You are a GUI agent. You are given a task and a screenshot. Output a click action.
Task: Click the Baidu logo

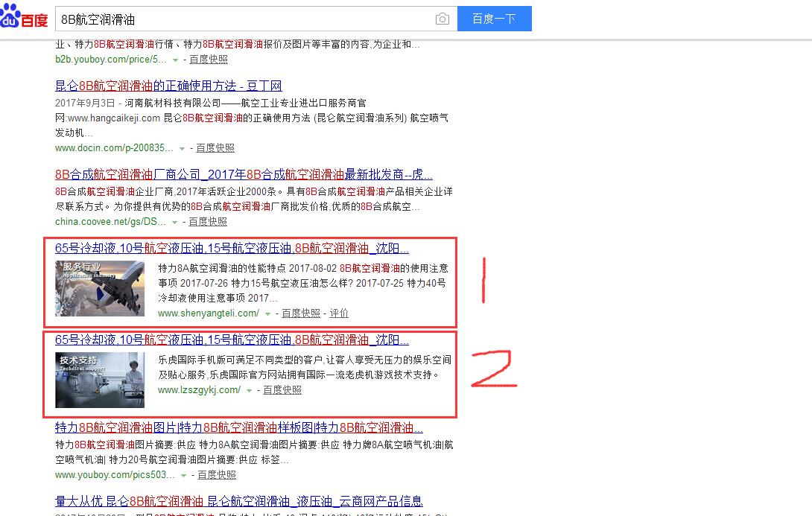22,19
